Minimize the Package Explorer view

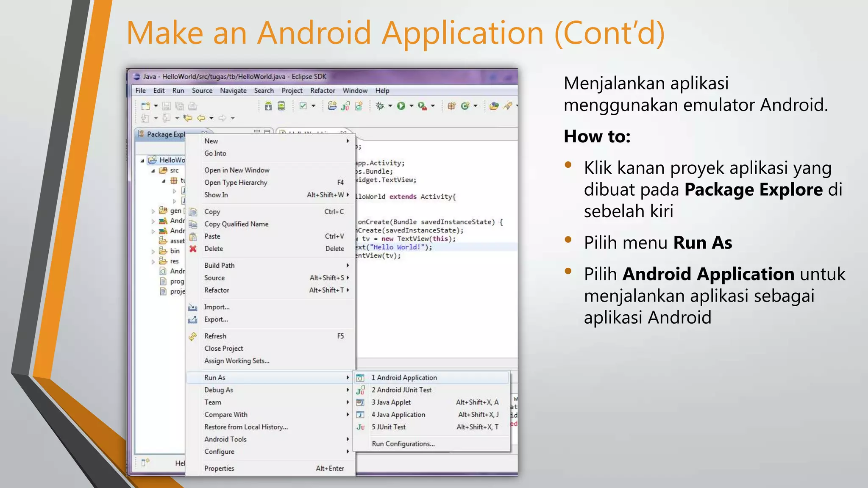point(257,132)
